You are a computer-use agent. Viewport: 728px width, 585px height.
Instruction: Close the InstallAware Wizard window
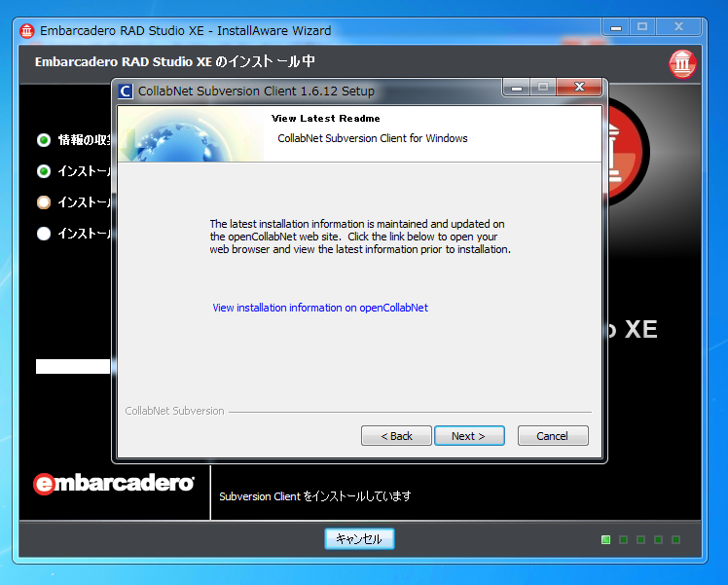click(x=678, y=27)
